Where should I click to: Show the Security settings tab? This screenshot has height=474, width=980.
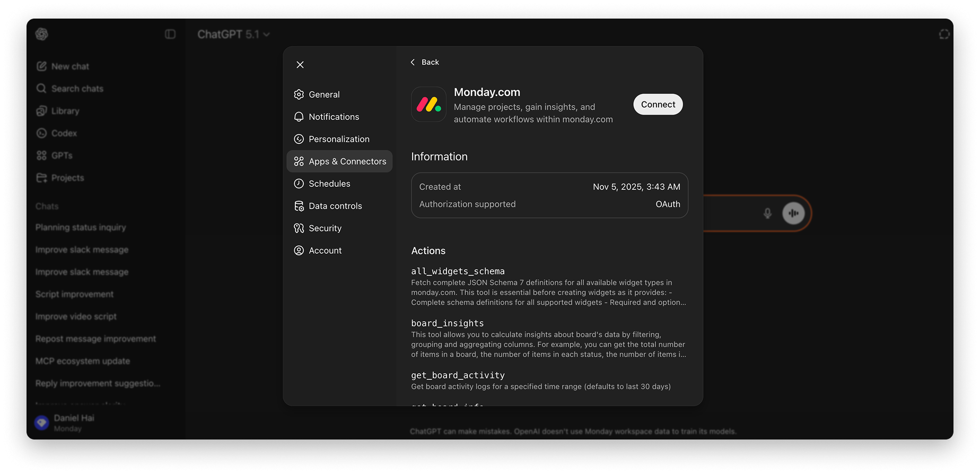[339, 228]
